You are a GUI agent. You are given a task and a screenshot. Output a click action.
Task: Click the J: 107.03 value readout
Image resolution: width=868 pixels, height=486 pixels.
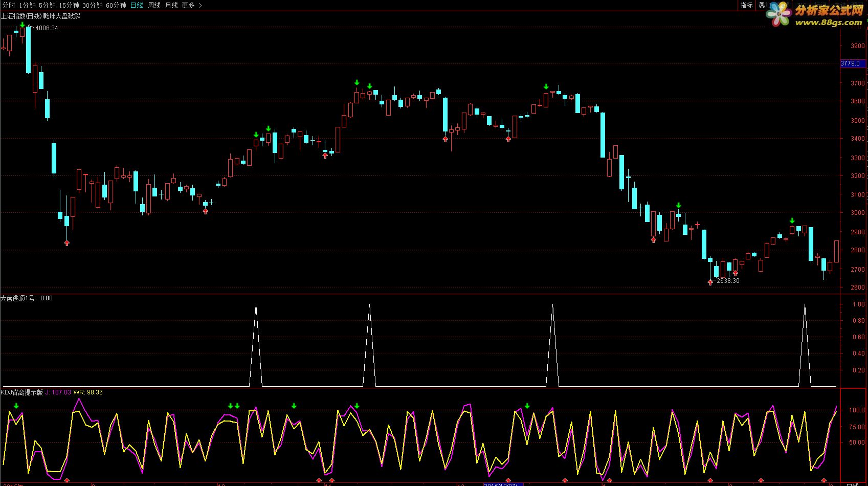(58, 392)
